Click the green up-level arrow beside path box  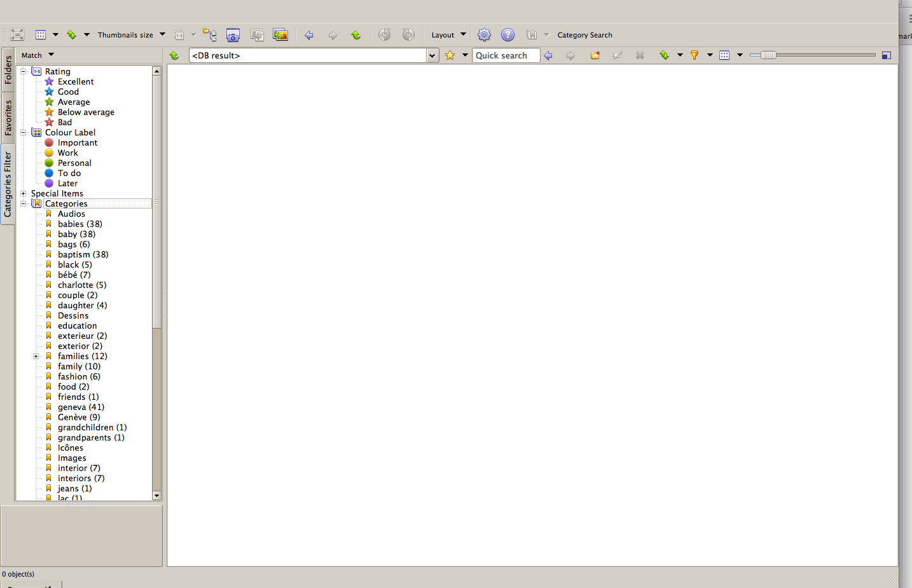tap(174, 55)
